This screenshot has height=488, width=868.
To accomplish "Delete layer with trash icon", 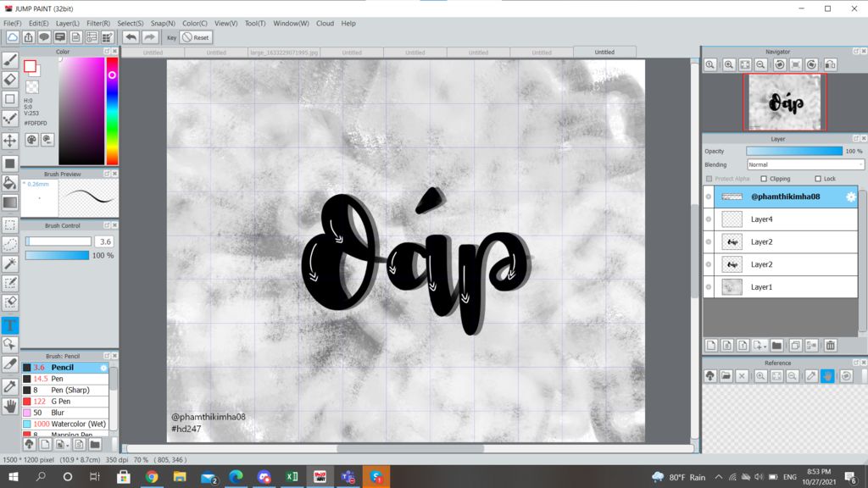I will (x=831, y=346).
